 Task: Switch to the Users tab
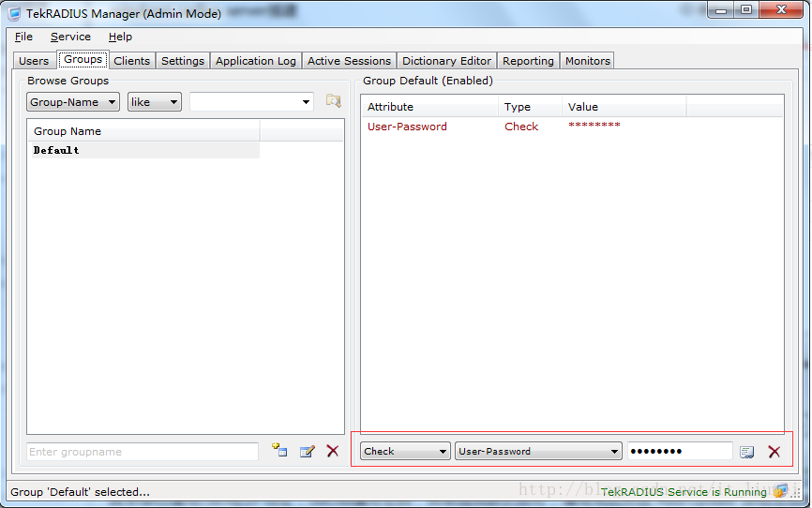point(34,61)
